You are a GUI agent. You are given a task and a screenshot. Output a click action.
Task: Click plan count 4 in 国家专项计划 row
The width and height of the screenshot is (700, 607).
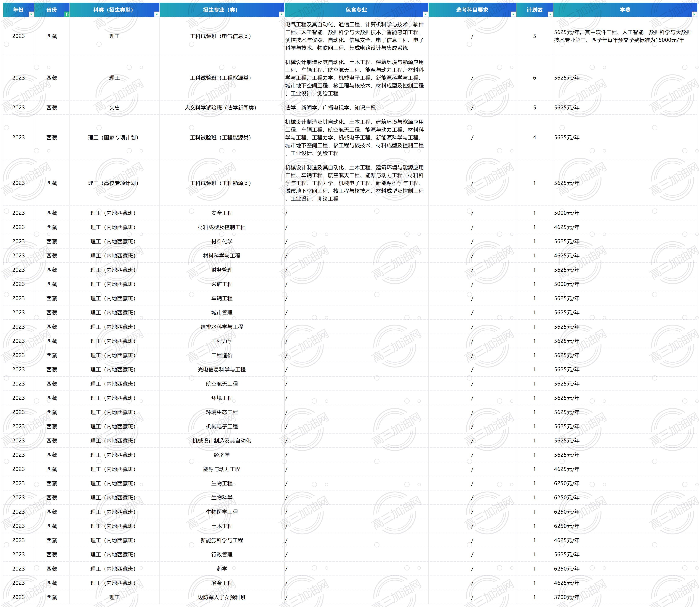(x=535, y=138)
